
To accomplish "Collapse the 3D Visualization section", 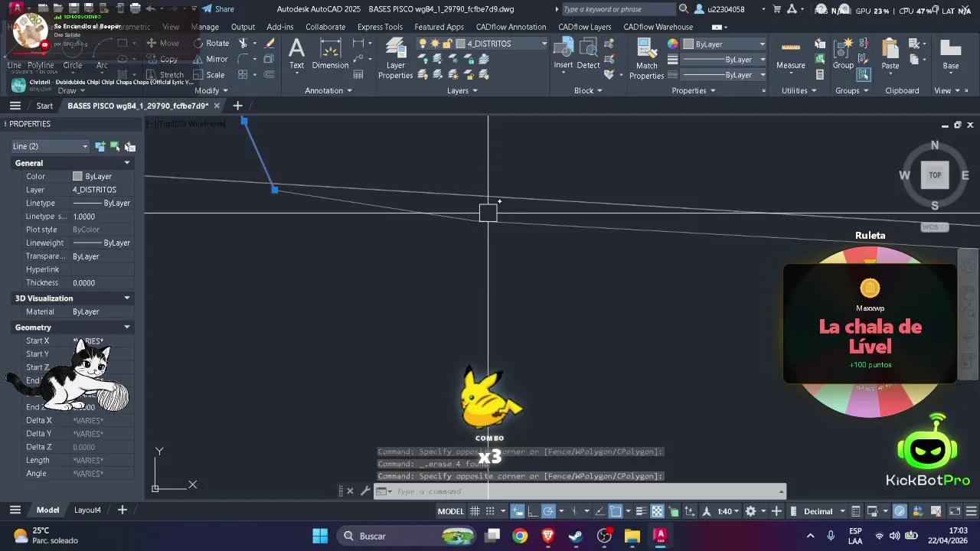I will click(x=127, y=298).
